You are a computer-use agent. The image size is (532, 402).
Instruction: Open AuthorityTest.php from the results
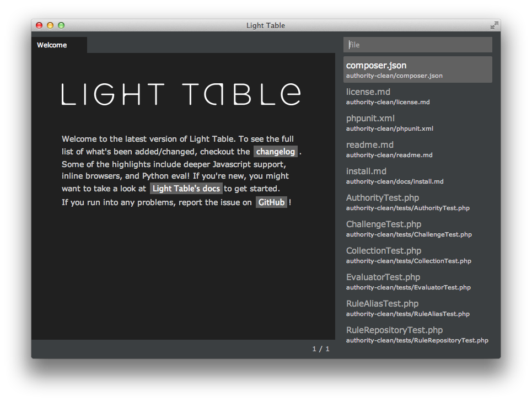(417, 202)
